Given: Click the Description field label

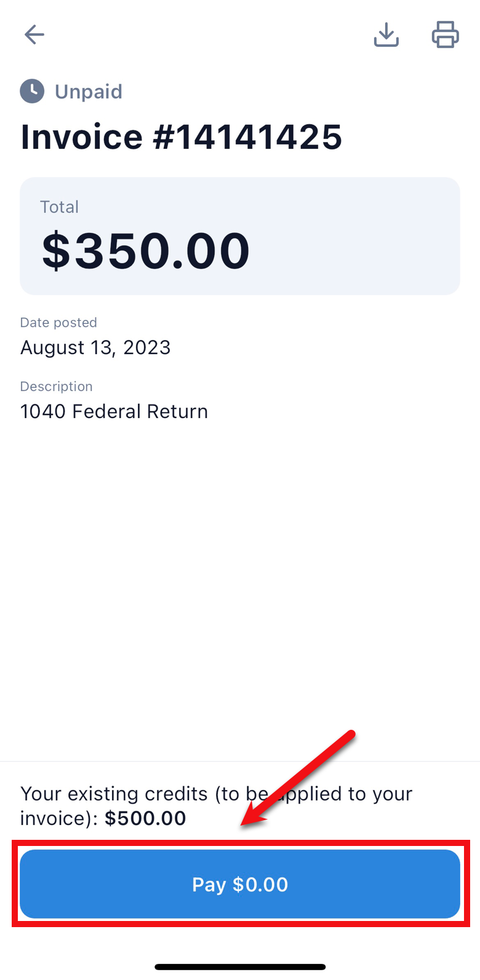Looking at the screenshot, I should (x=56, y=387).
